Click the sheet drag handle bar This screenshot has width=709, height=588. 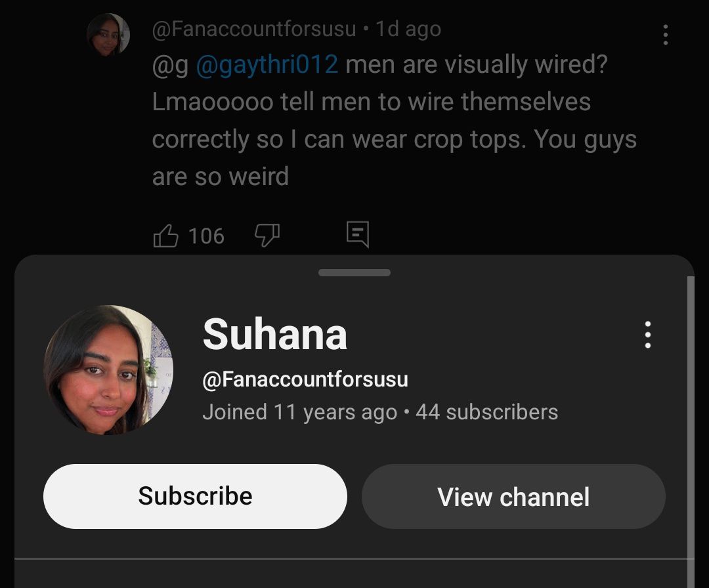(354, 272)
